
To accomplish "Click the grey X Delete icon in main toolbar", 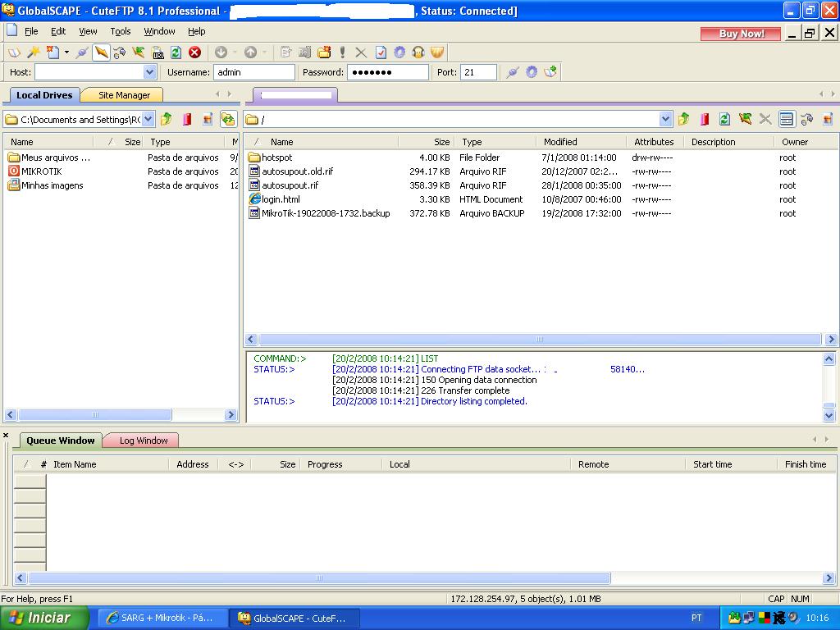I will 361,52.
